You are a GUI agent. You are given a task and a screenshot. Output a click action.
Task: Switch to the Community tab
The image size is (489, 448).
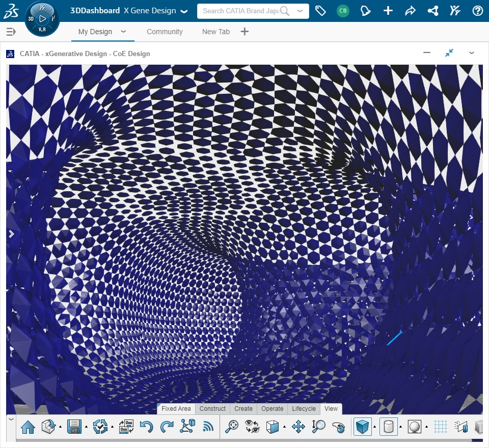click(165, 32)
